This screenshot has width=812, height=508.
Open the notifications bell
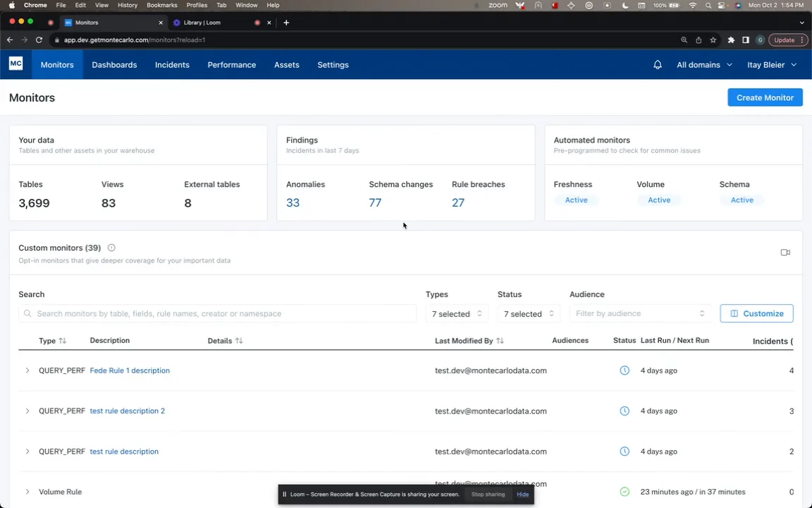tap(657, 65)
